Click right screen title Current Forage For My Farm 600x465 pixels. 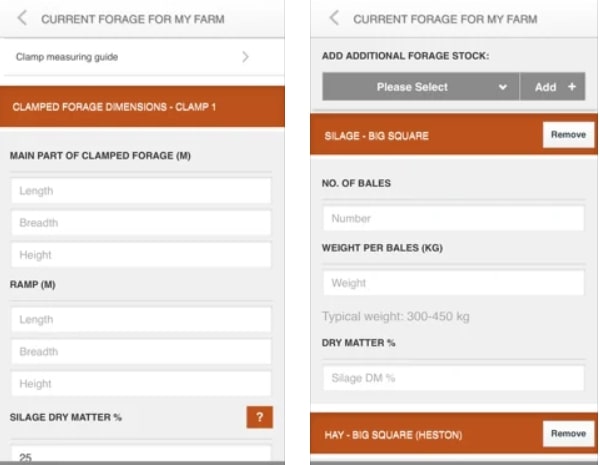(445, 19)
